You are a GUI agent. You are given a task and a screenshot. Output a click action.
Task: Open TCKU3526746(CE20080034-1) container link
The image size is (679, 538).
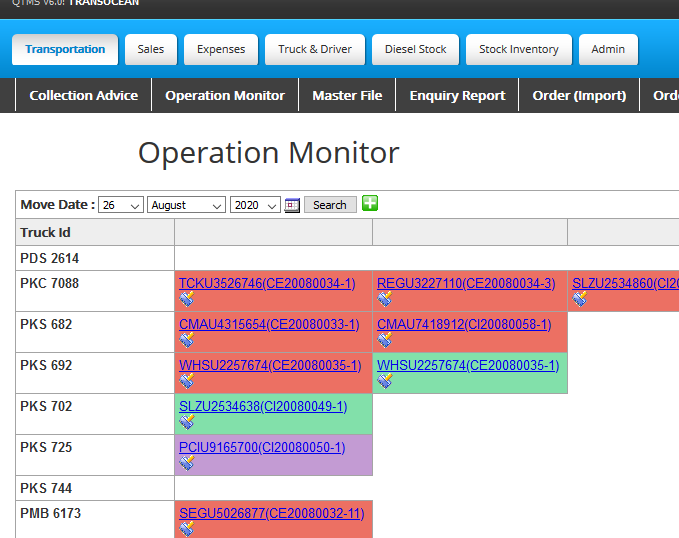(267, 283)
